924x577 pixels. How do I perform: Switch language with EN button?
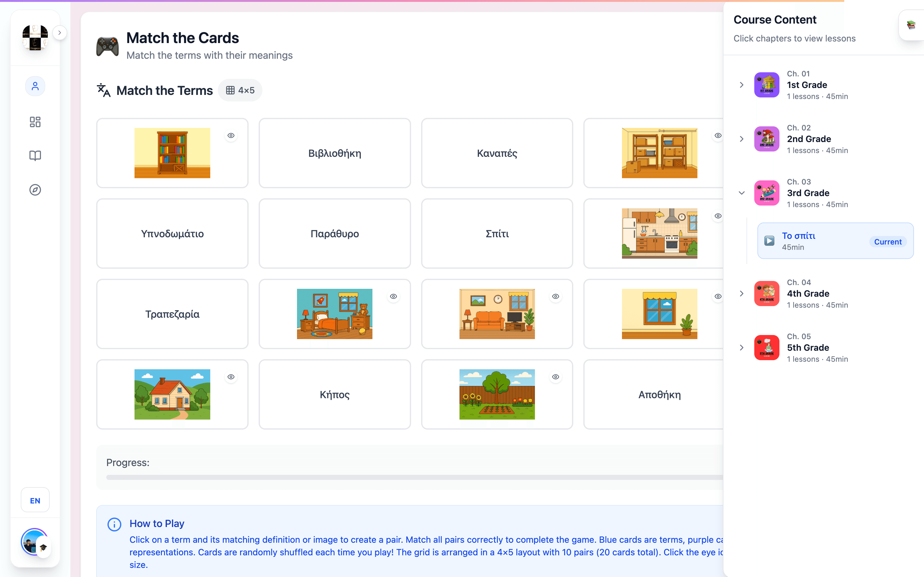click(x=35, y=500)
